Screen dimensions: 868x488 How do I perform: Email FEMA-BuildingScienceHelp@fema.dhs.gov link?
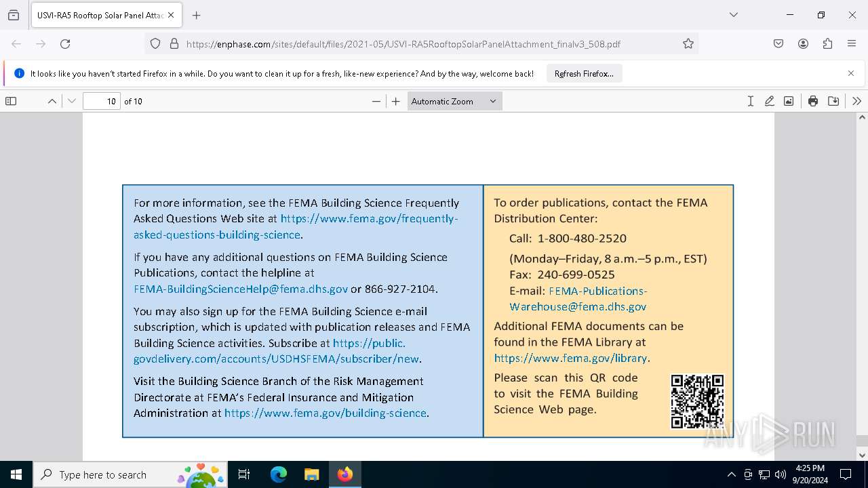click(x=241, y=289)
